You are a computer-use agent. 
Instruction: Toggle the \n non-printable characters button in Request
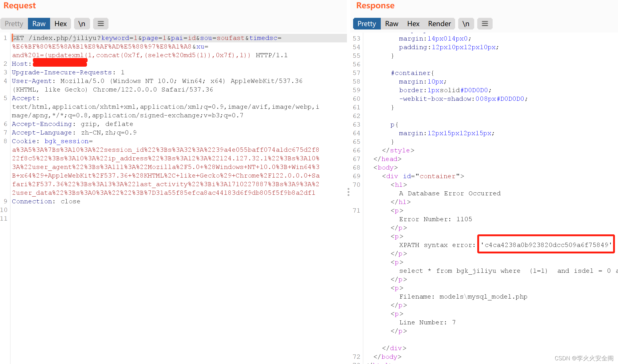(82, 24)
